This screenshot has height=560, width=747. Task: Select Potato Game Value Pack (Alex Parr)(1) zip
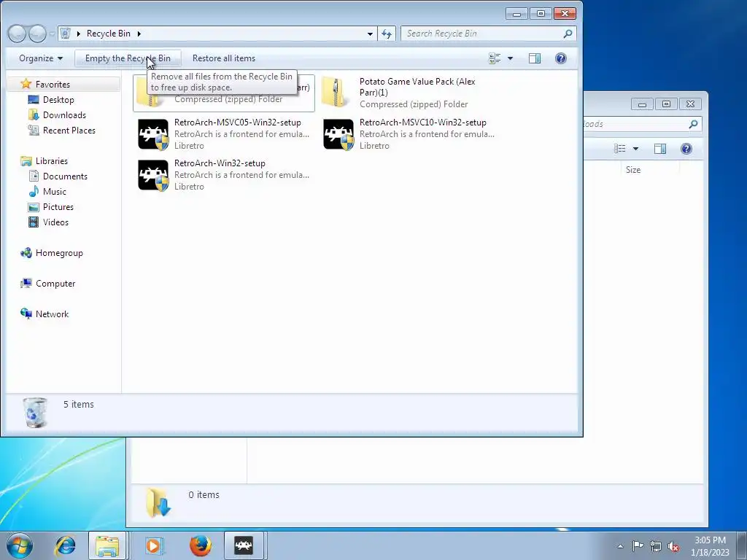[x=409, y=93]
